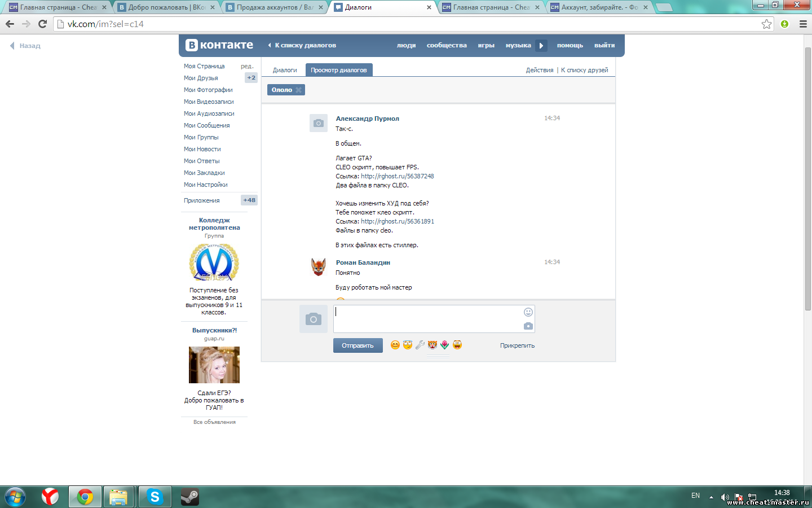Click the small camera icon inside message field
This screenshot has height=508, width=812.
pos(528,326)
